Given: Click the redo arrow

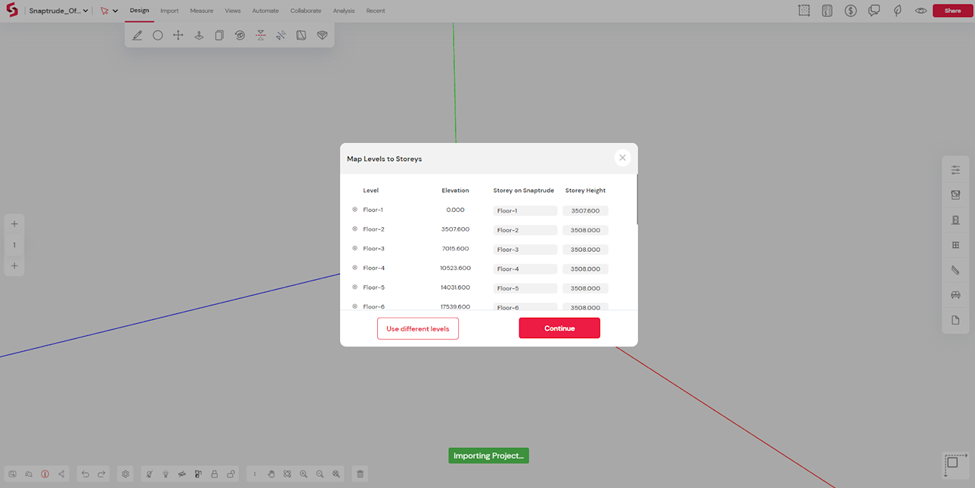Looking at the screenshot, I should 101,474.
